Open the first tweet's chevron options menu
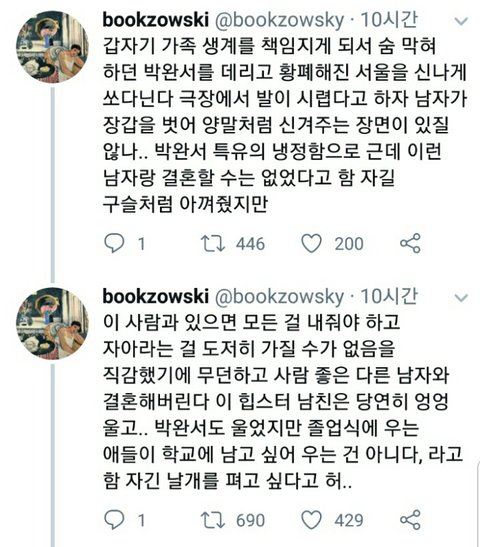Viewport: 480px width, 547px height. [461, 22]
